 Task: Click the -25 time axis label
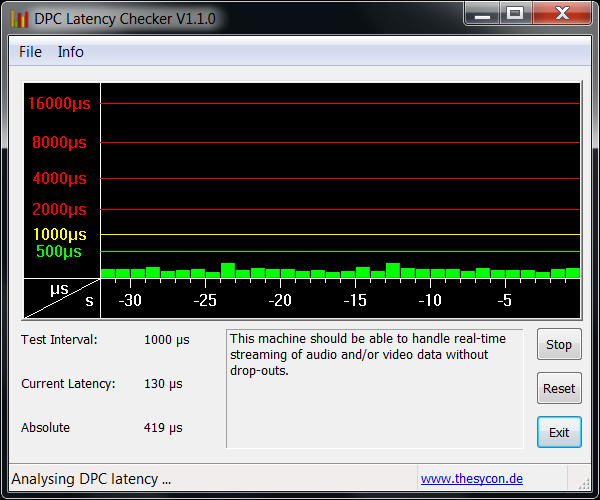(x=205, y=300)
